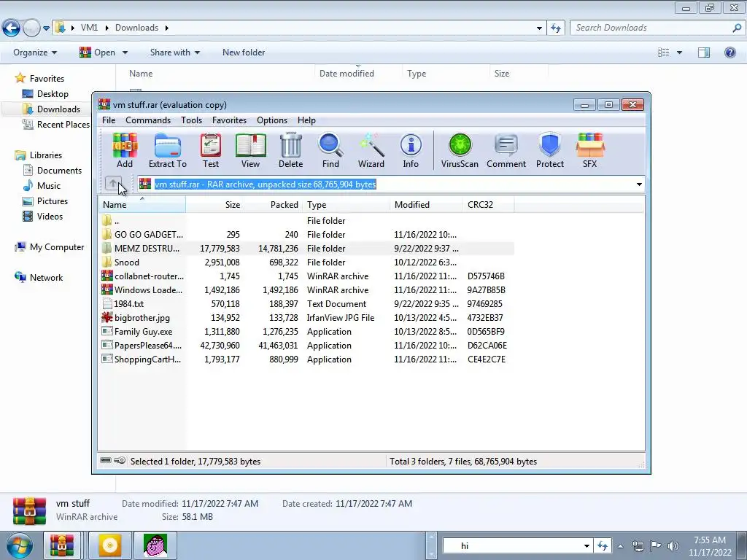Click the New folder button

point(244,52)
